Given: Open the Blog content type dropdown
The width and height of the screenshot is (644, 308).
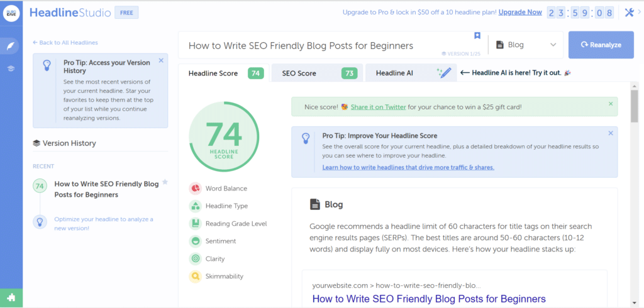Looking at the screenshot, I should tap(526, 45).
